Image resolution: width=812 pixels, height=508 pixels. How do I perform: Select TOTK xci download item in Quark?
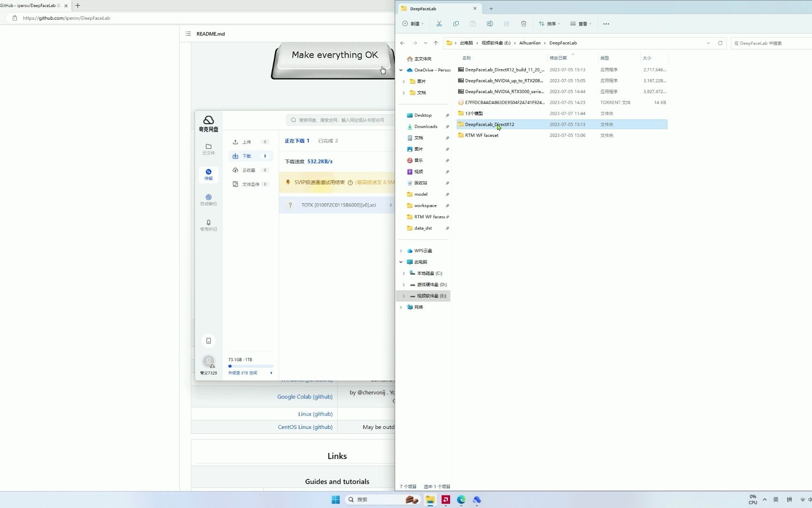tap(337, 205)
